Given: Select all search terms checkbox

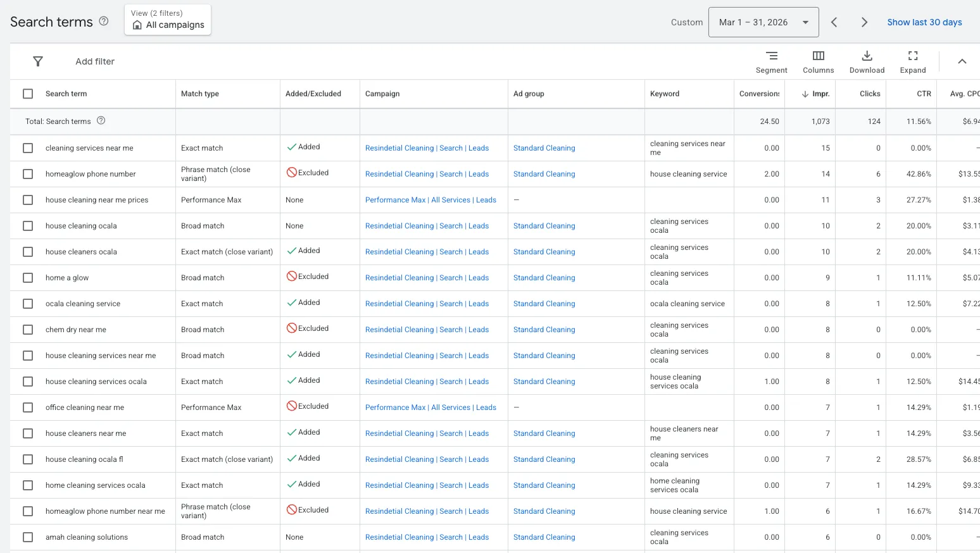Looking at the screenshot, I should click(28, 94).
